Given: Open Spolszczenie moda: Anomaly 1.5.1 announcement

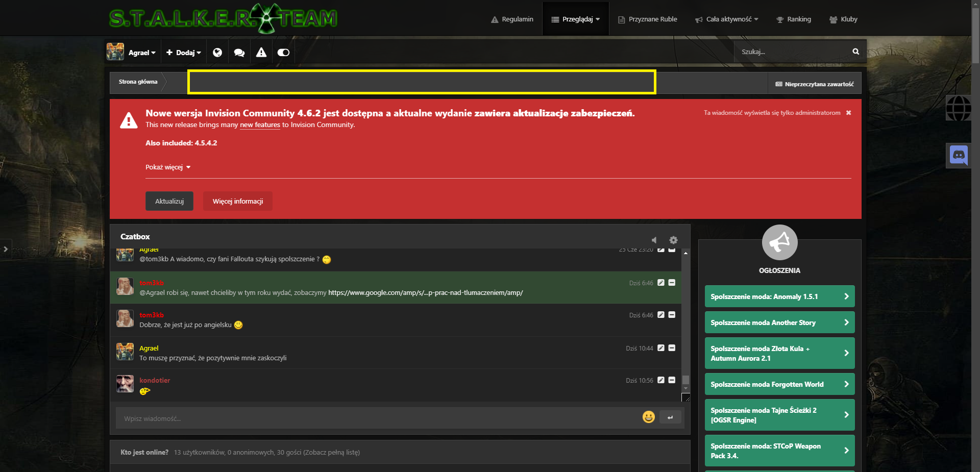Looking at the screenshot, I should pos(779,296).
